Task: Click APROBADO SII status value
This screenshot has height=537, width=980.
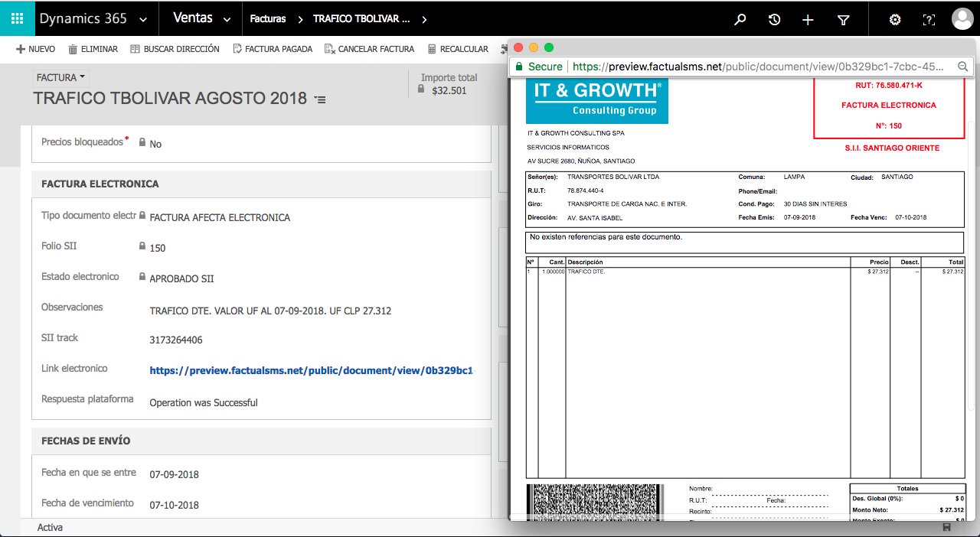Action: tap(181, 278)
